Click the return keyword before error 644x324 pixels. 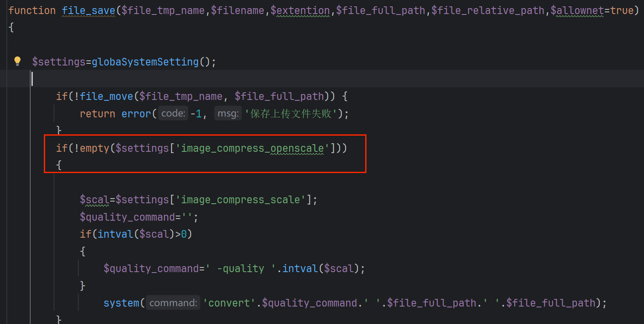tap(97, 114)
